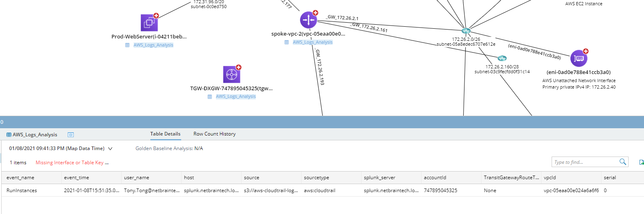Switch to Row Count History tab
Screen dimensions: 644x214
pyautogui.click(x=214, y=134)
